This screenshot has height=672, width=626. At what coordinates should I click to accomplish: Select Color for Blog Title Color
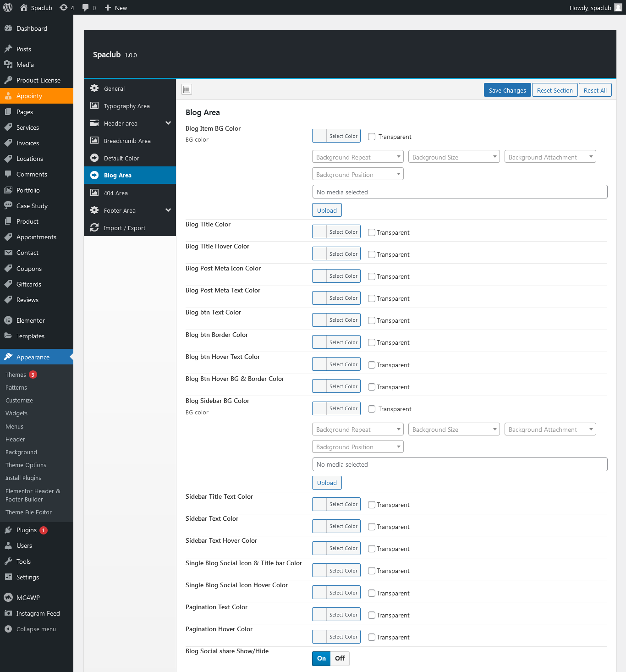tap(336, 231)
